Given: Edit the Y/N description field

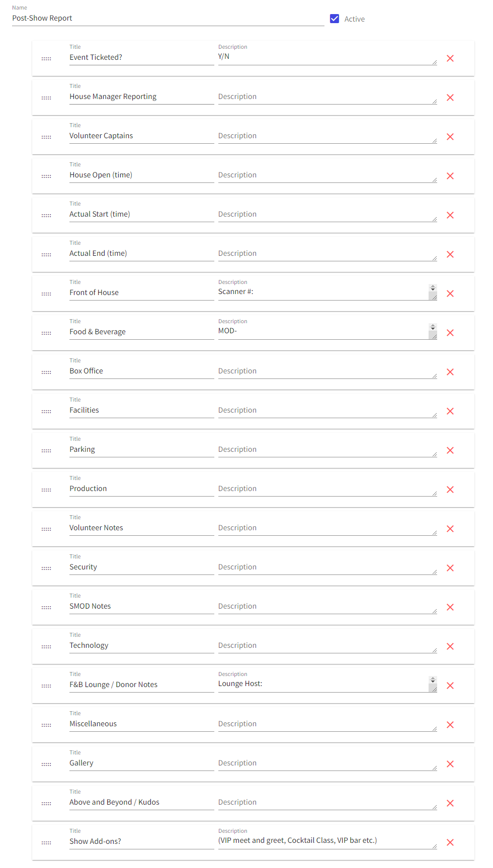Looking at the screenshot, I should (x=327, y=57).
